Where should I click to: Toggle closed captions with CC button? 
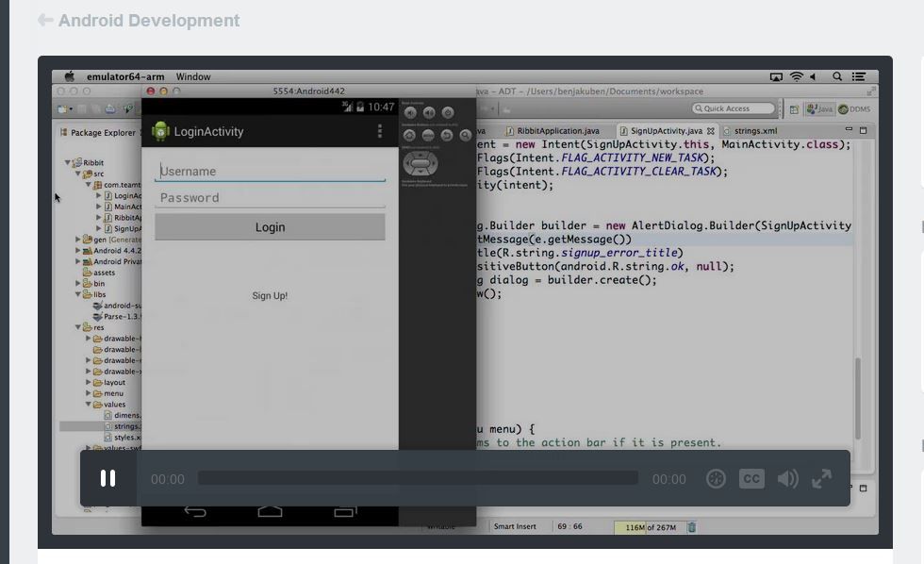751,479
